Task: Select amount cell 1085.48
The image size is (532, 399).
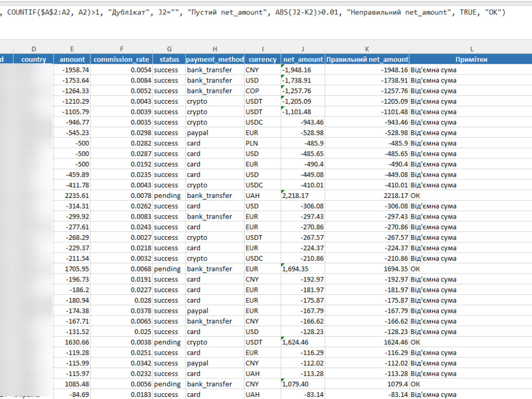Action: click(x=72, y=384)
